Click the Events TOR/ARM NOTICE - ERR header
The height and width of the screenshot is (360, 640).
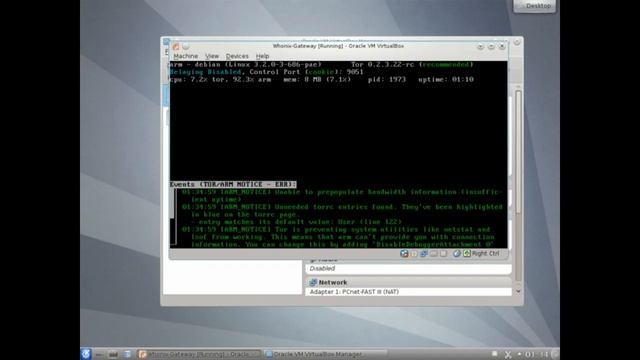(x=233, y=184)
